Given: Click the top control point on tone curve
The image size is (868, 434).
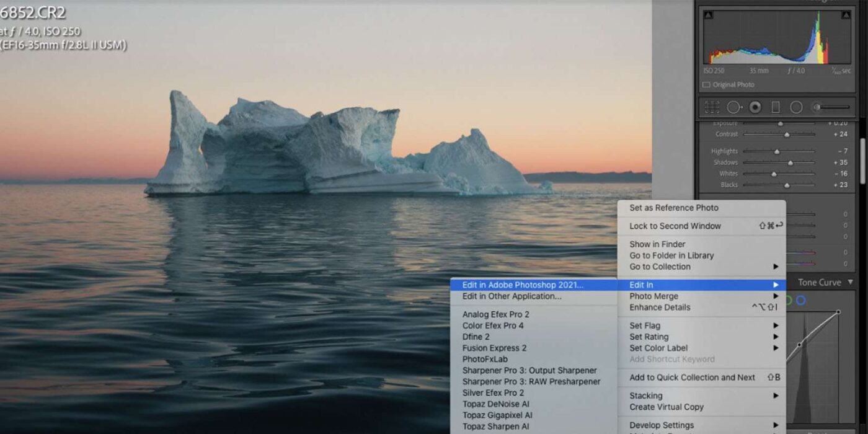Looking at the screenshot, I should [838, 312].
